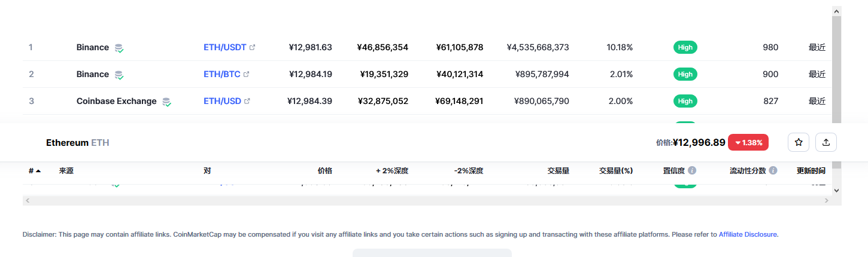Image resolution: width=868 pixels, height=257 pixels.
Task: Click reserve icon in Binance ETH/USDT row
Action: 119,48
